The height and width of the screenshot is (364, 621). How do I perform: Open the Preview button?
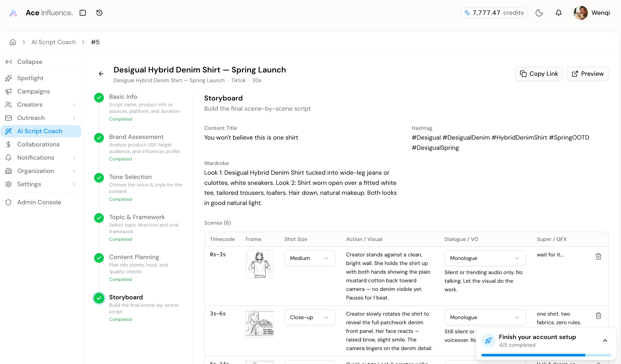[x=587, y=74]
